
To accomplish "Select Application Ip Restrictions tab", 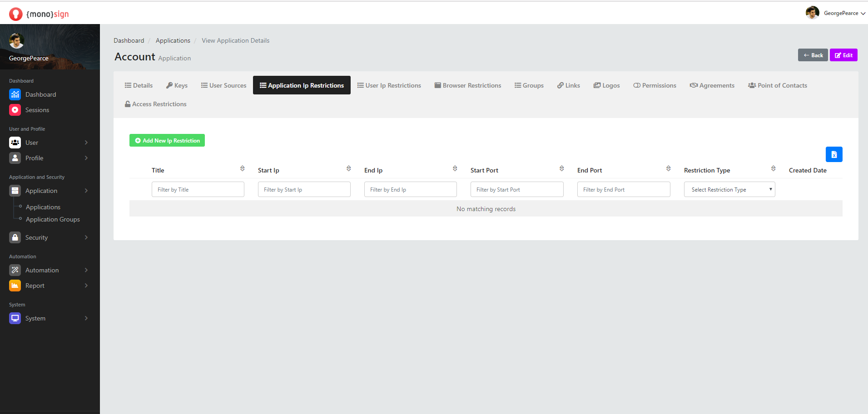I will [x=302, y=85].
